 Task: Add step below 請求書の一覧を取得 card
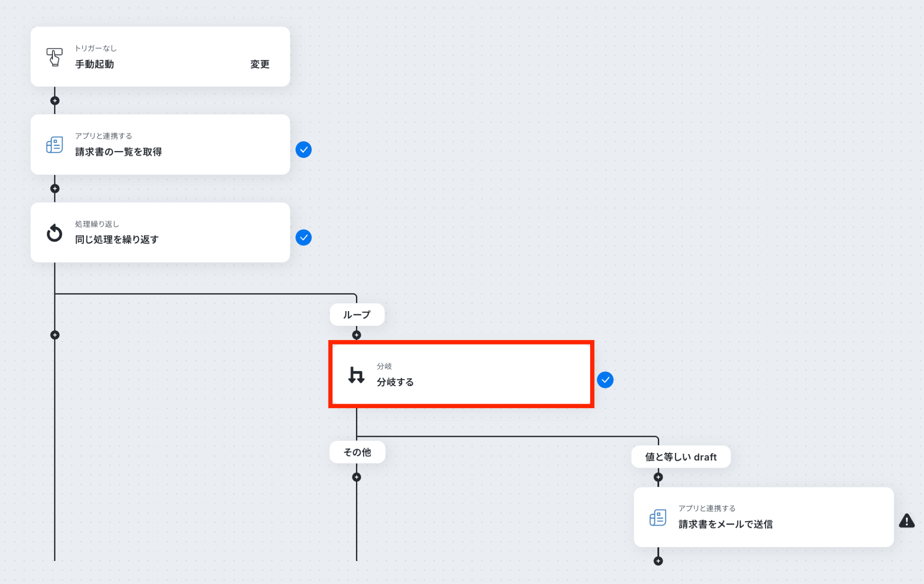click(55, 189)
